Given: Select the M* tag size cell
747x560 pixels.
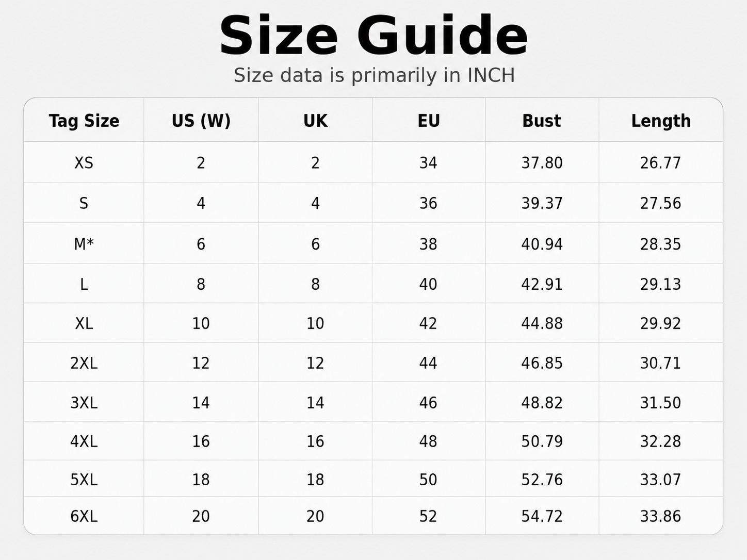Looking at the screenshot, I should tap(84, 244).
